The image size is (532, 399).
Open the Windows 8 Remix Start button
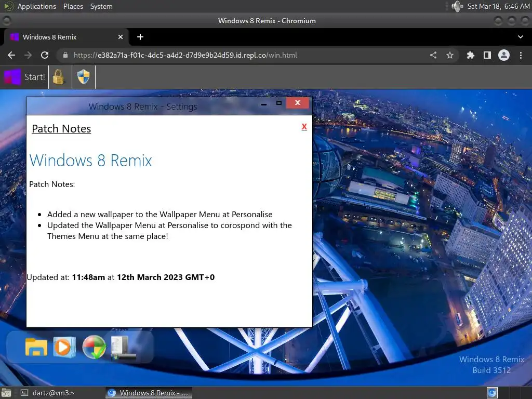tap(24, 77)
